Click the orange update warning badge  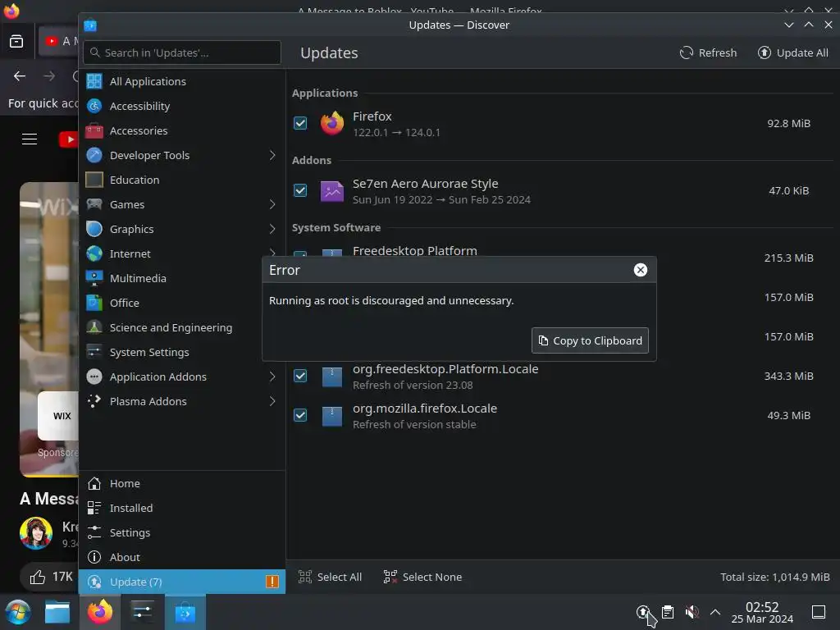(x=272, y=582)
